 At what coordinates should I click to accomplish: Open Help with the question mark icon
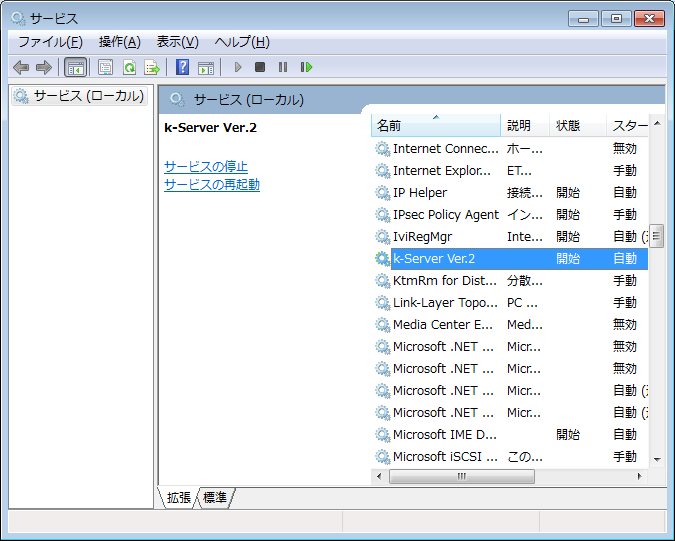pos(183,67)
